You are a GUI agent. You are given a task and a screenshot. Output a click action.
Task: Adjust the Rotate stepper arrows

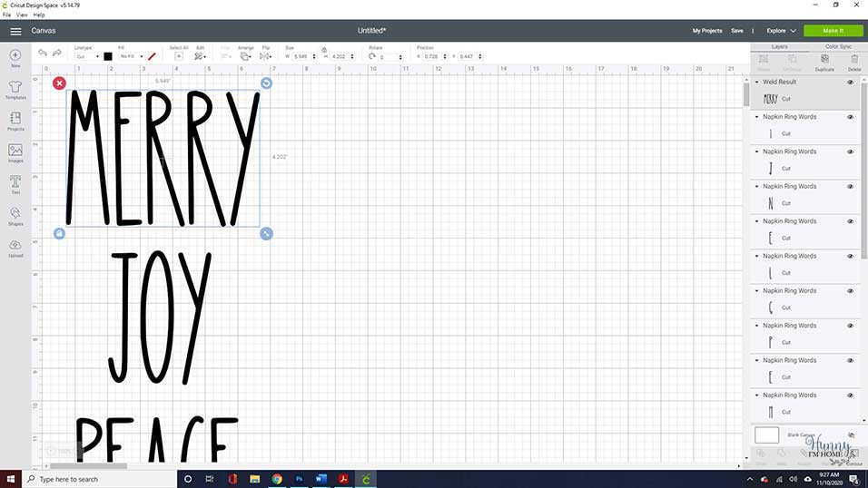[400, 57]
